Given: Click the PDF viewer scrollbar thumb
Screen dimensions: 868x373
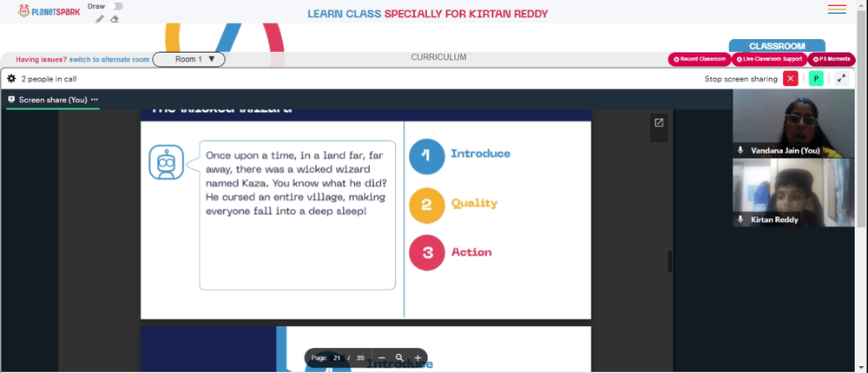Looking at the screenshot, I should point(670,261).
